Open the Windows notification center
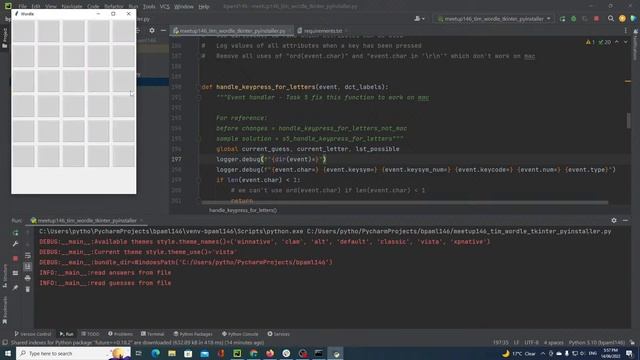The width and height of the screenshot is (640, 360). [629, 353]
